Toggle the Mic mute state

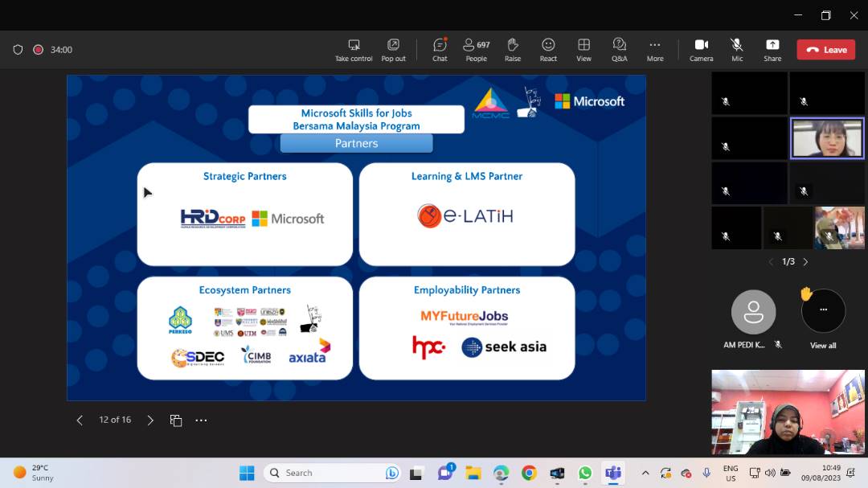[x=737, y=50]
